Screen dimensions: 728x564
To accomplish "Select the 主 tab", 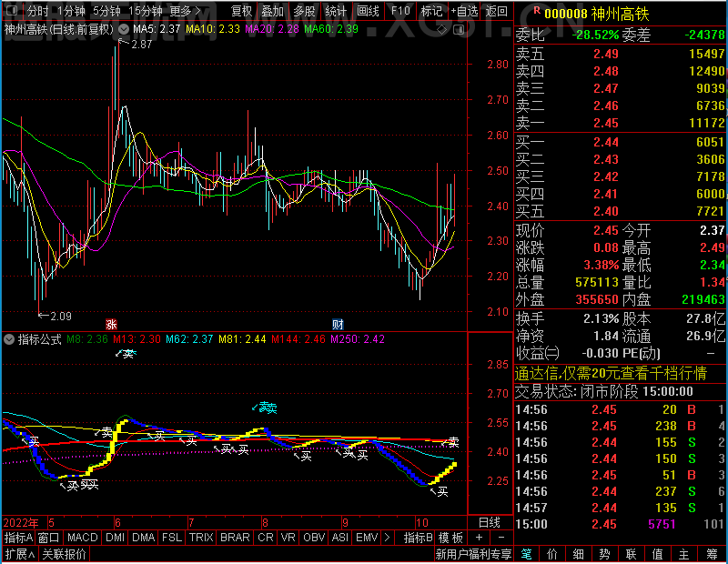I will click(684, 554).
